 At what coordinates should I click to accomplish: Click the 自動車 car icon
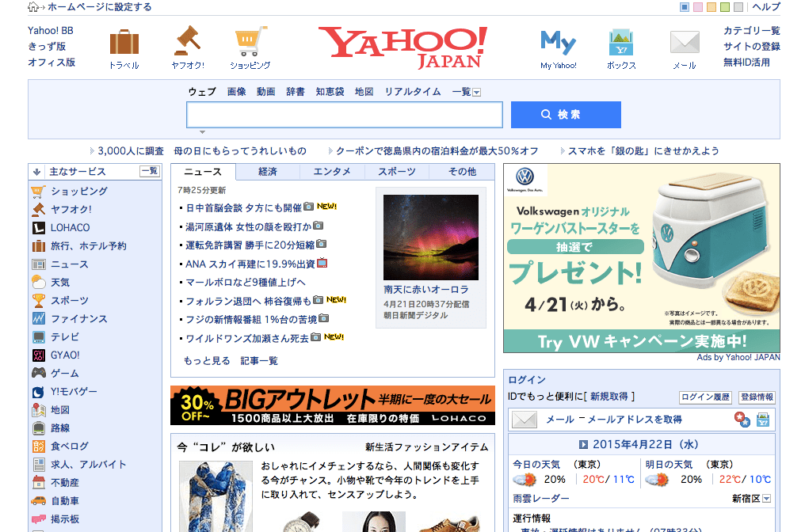39,500
